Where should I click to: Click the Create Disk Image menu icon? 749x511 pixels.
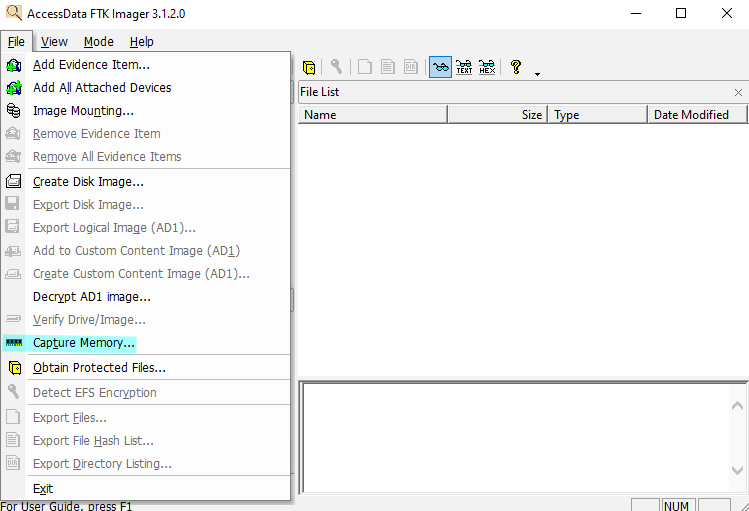pyautogui.click(x=13, y=181)
